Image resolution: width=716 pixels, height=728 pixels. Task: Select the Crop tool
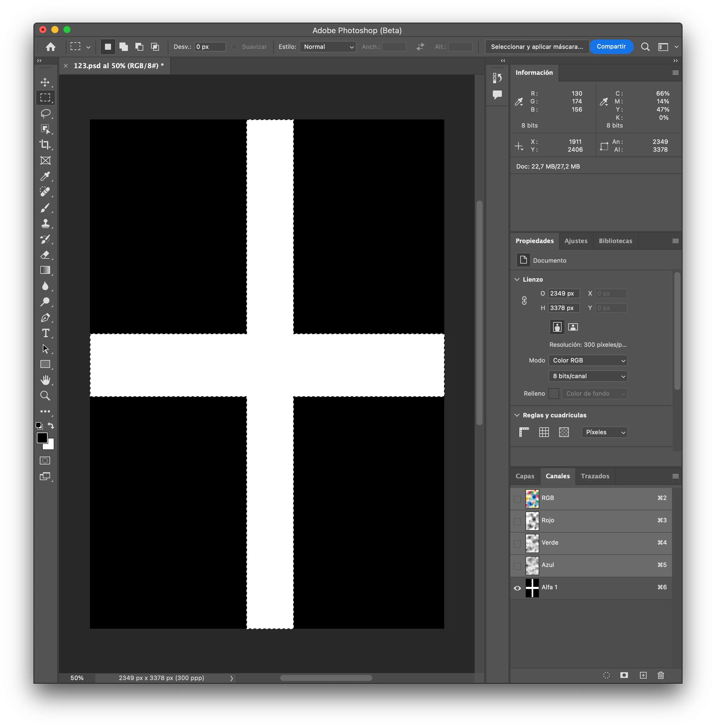point(46,145)
